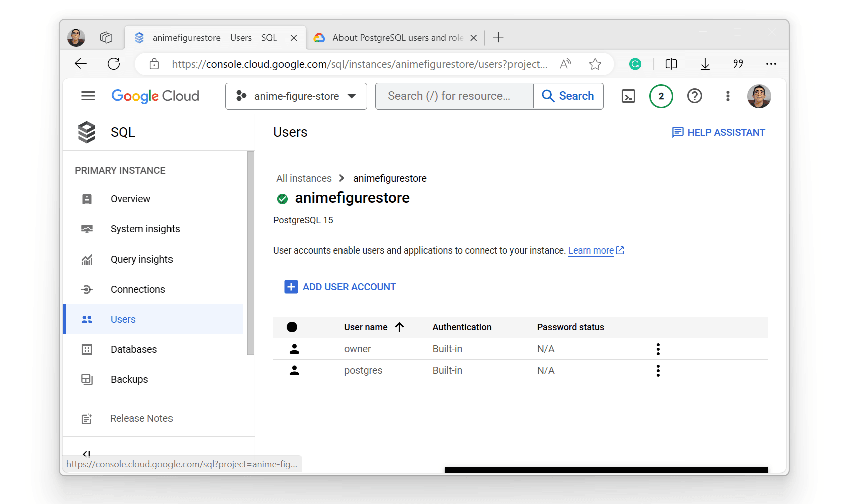Open the Databases section
This screenshot has height=504, width=856.
[153, 349]
